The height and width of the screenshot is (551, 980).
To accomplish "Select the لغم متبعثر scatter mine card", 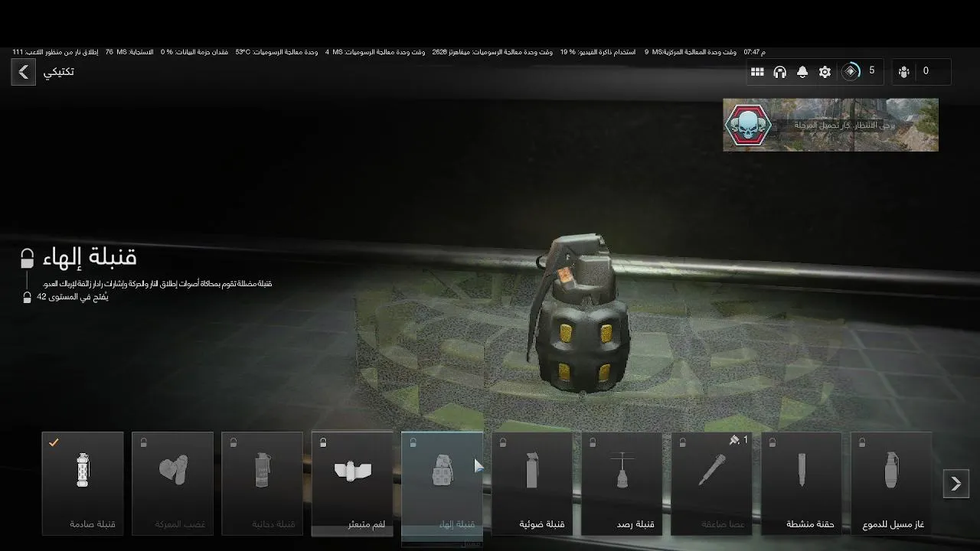I will (x=352, y=484).
